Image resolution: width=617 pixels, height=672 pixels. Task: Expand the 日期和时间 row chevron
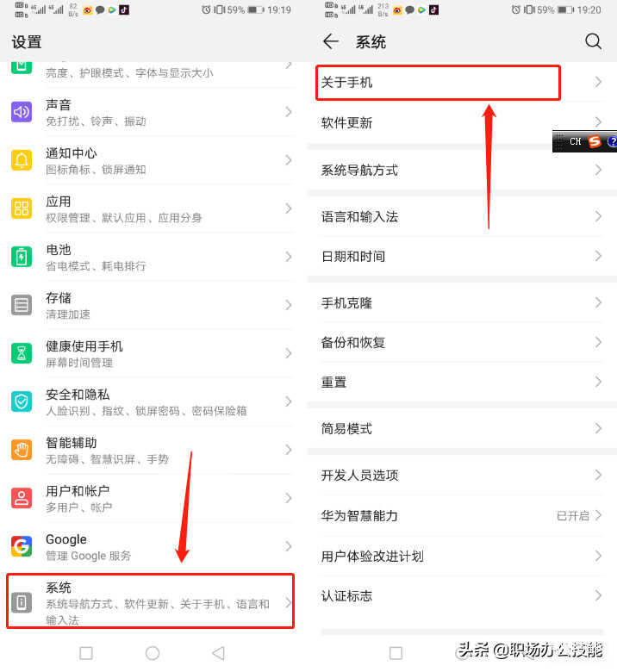[598, 256]
